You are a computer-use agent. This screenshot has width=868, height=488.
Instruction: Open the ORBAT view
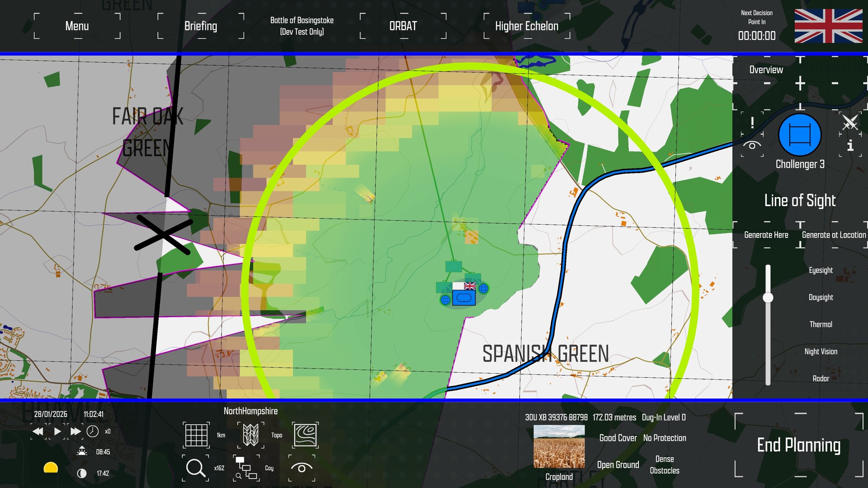pos(403,26)
